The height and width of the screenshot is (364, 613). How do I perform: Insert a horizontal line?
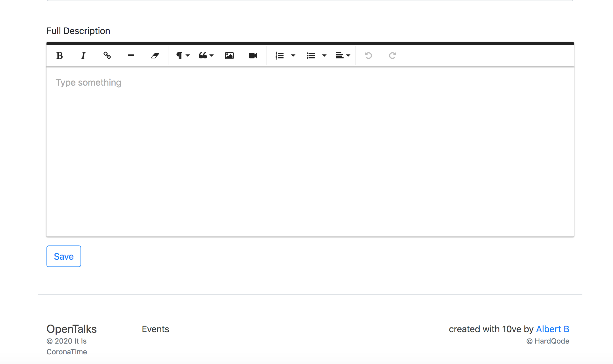(131, 56)
